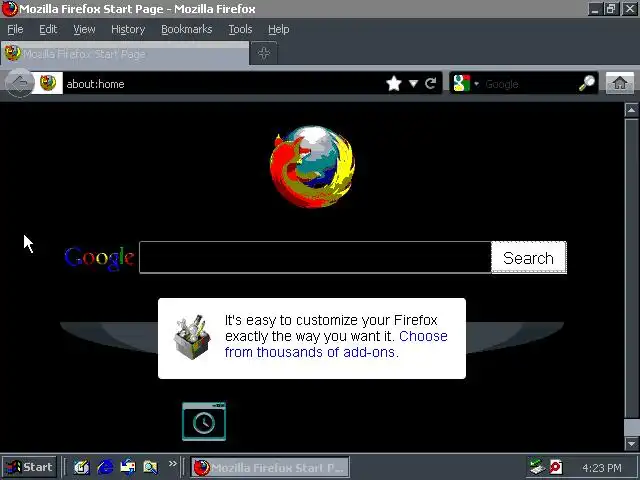Viewport: 640px width, 480px height.
Task: Open the Bookmarks menu
Action: (187, 29)
